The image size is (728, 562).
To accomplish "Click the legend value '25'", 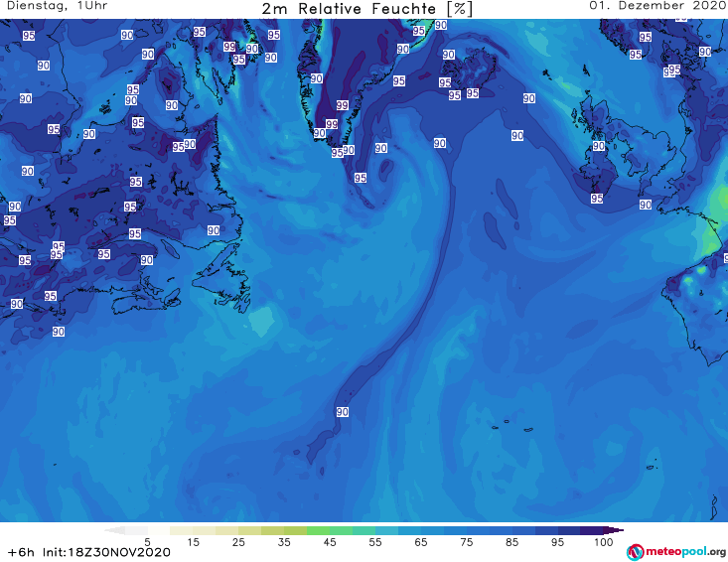I will point(238,542).
